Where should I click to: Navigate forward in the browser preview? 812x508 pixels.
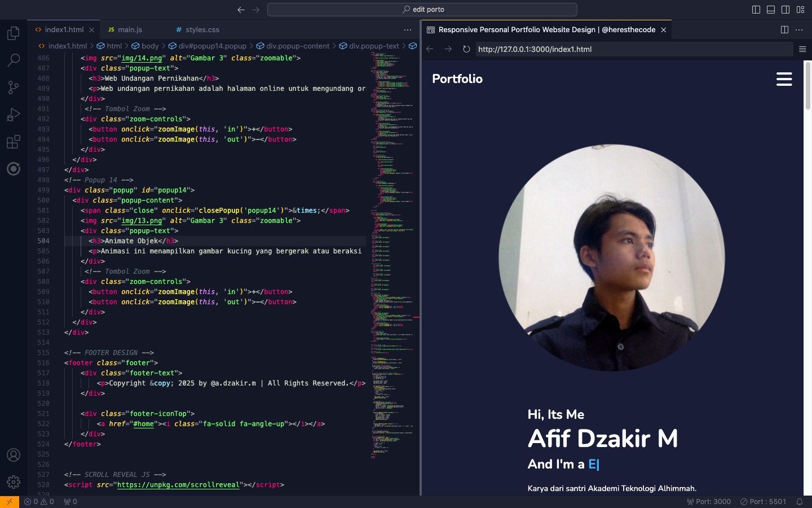click(x=448, y=49)
